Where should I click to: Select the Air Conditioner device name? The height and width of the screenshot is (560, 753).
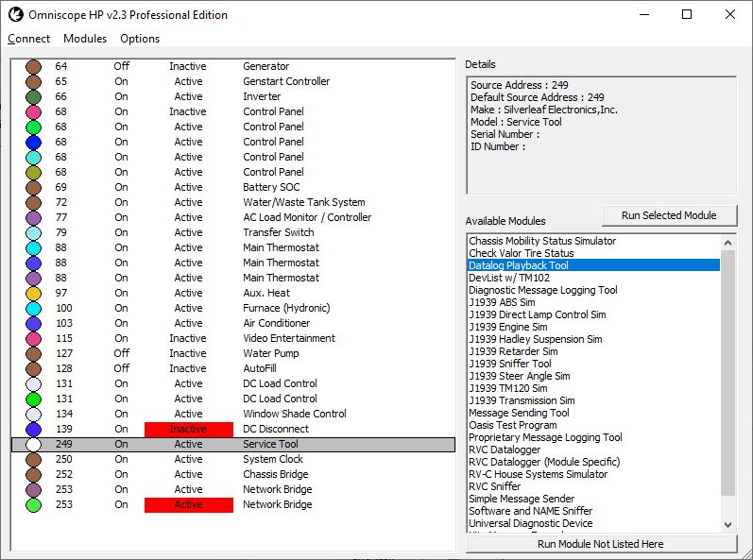(x=276, y=323)
